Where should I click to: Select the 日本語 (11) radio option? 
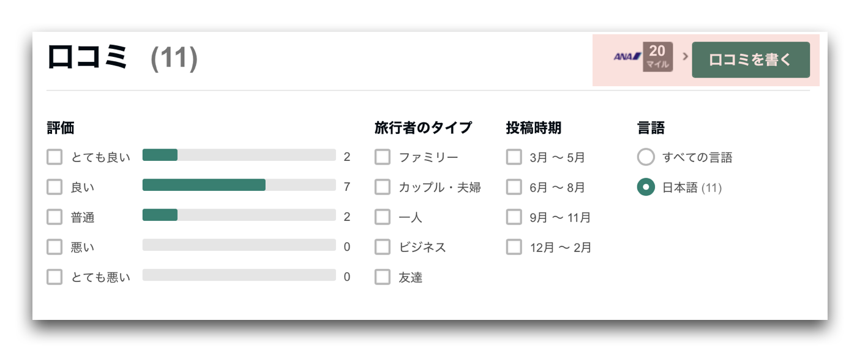click(x=646, y=187)
